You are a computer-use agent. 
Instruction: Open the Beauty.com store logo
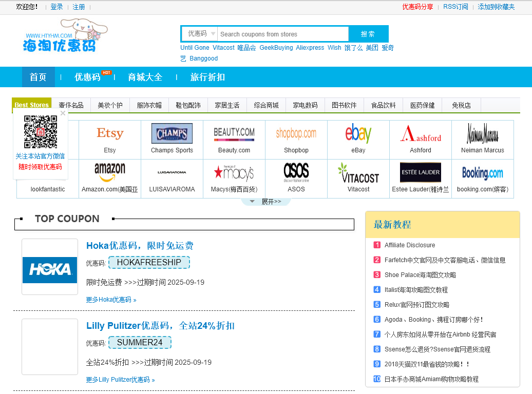(234, 133)
